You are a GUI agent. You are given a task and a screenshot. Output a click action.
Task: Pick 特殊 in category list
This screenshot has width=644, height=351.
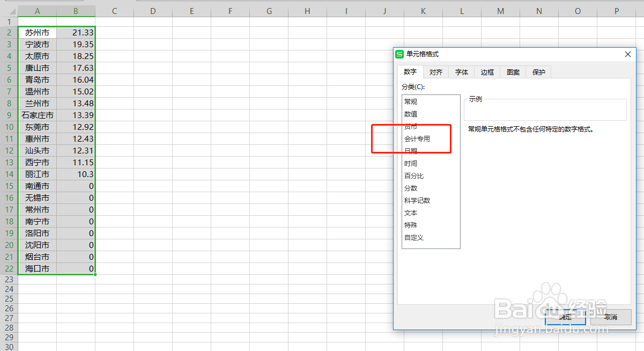pyautogui.click(x=431, y=225)
